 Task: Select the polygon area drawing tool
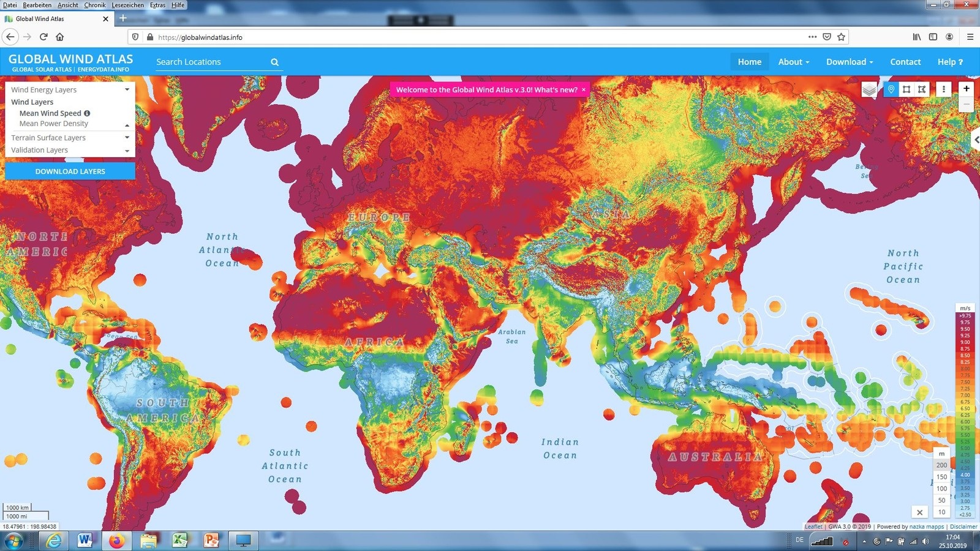pyautogui.click(x=922, y=89)
